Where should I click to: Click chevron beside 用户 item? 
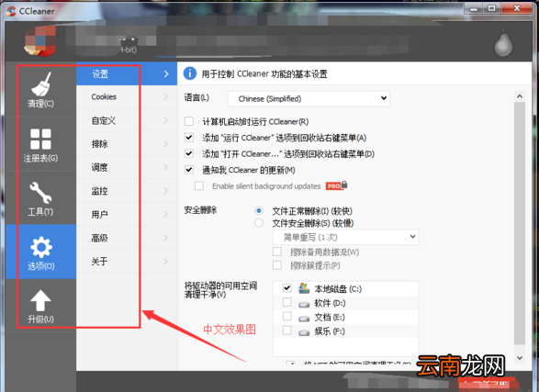click(x=165, y=215)
